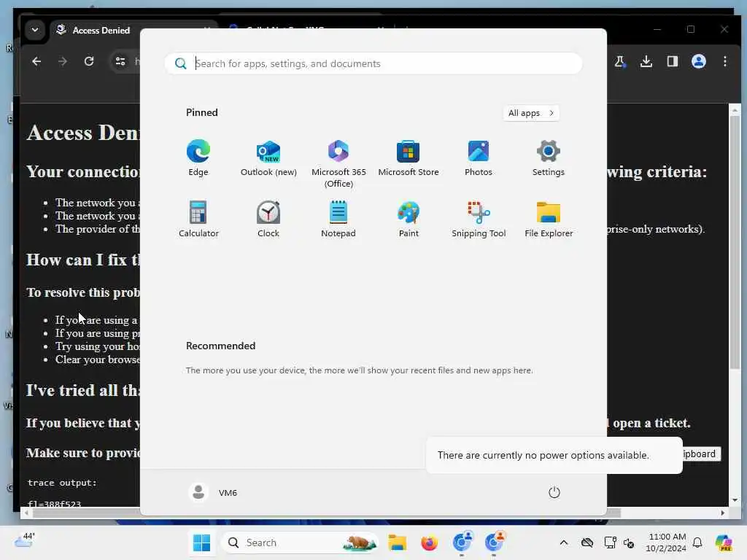Launch the Calculator app
The height and width of the screenshot is (560, 747).
(198, 219)
